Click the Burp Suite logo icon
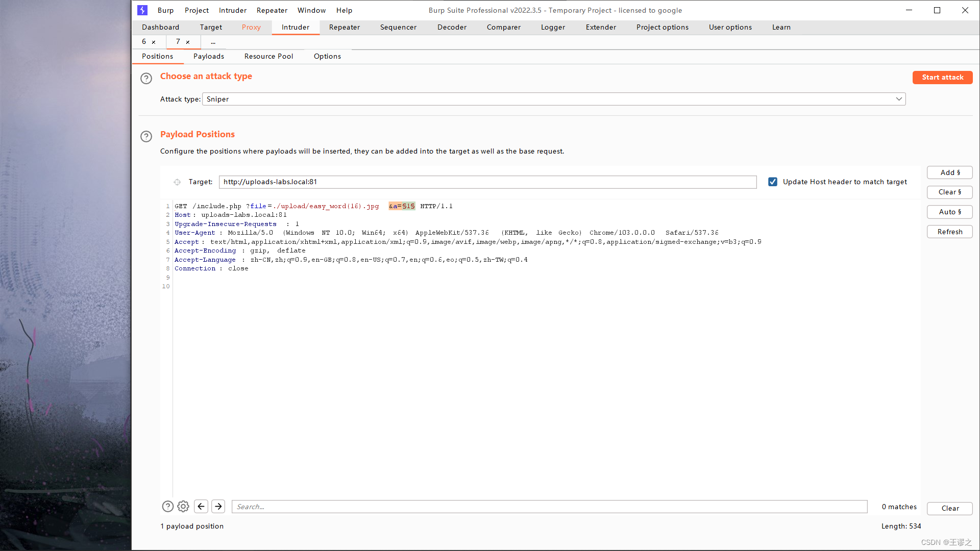 tap(142, 10)
